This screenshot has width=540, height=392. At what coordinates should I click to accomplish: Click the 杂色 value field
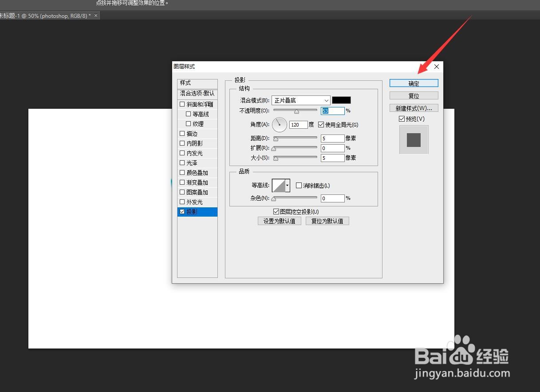point(333,198)
